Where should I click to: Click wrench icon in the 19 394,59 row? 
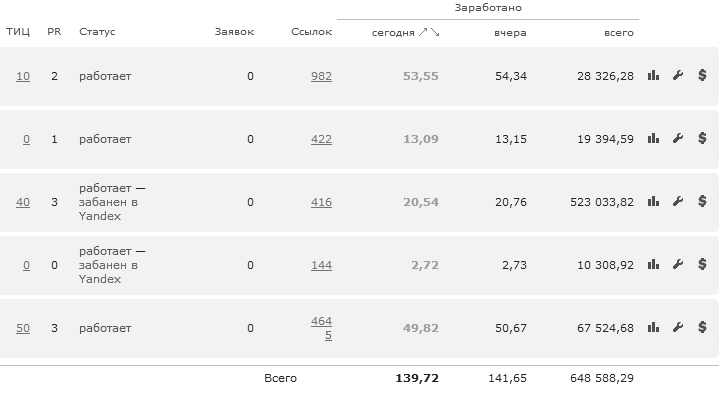point(677,139)
